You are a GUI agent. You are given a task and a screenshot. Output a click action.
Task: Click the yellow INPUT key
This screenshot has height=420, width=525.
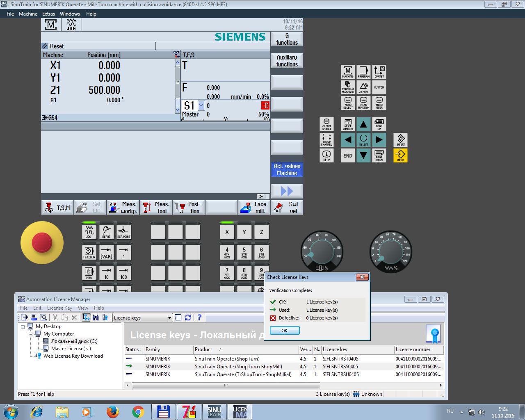[x=401, y=155]
